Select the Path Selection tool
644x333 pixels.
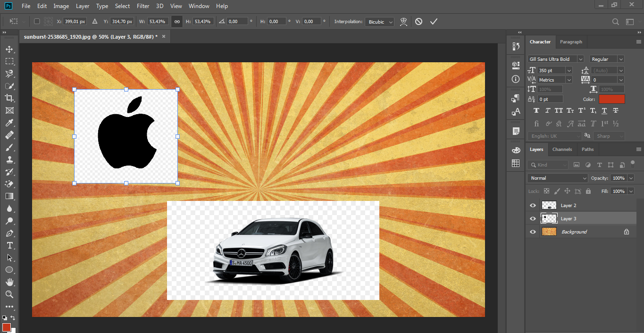[9, 258]
